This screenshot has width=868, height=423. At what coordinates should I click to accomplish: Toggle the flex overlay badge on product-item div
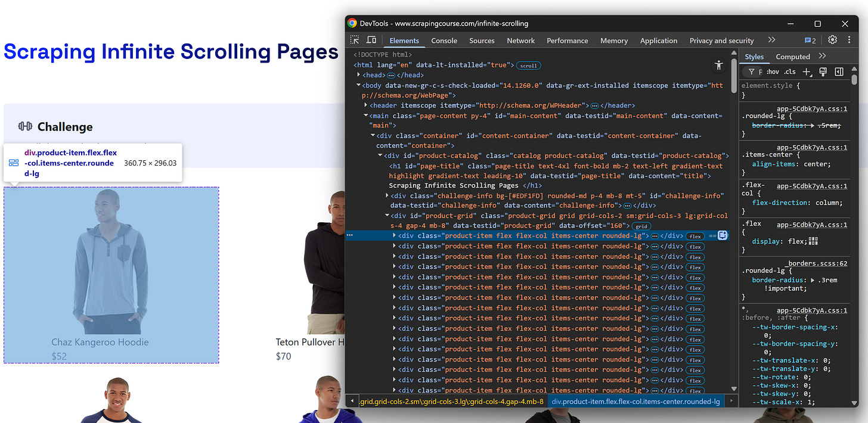tap(695, 236)
